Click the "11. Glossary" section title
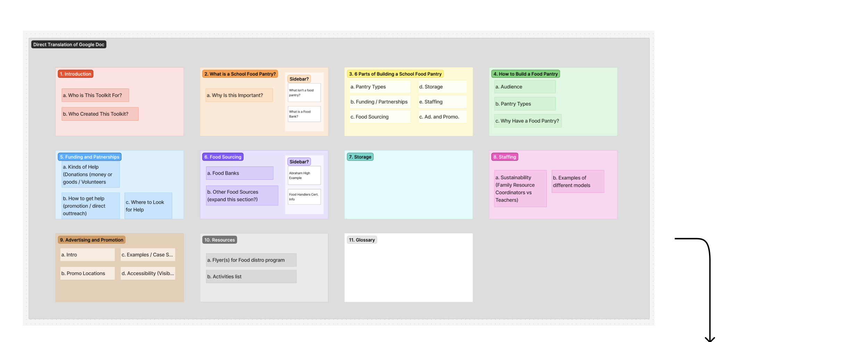The height and width of the screenshot is (342, 868). [362, 240]
